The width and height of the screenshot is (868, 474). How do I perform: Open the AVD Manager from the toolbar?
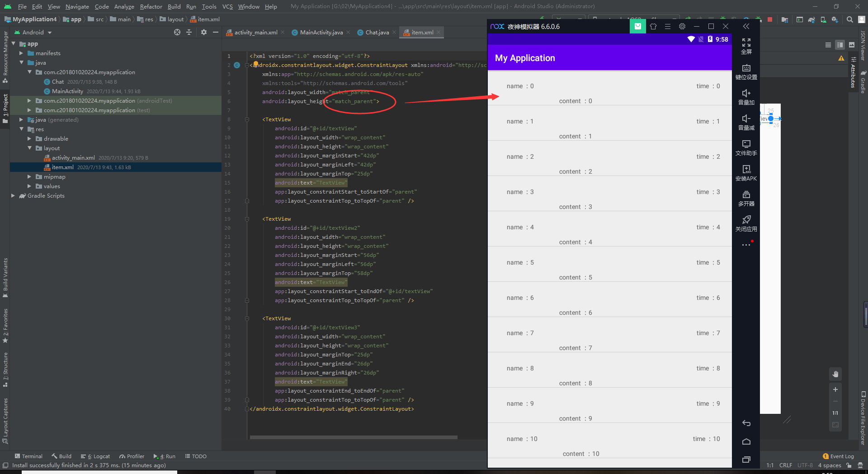823,19
